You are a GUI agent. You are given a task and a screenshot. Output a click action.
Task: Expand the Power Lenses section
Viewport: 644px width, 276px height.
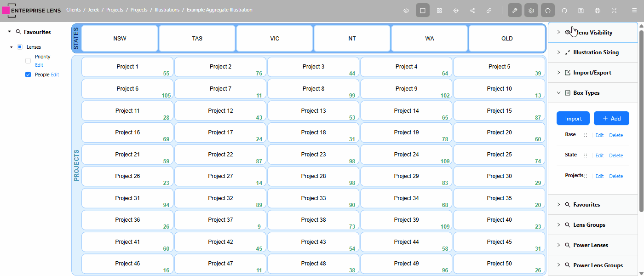558,245
